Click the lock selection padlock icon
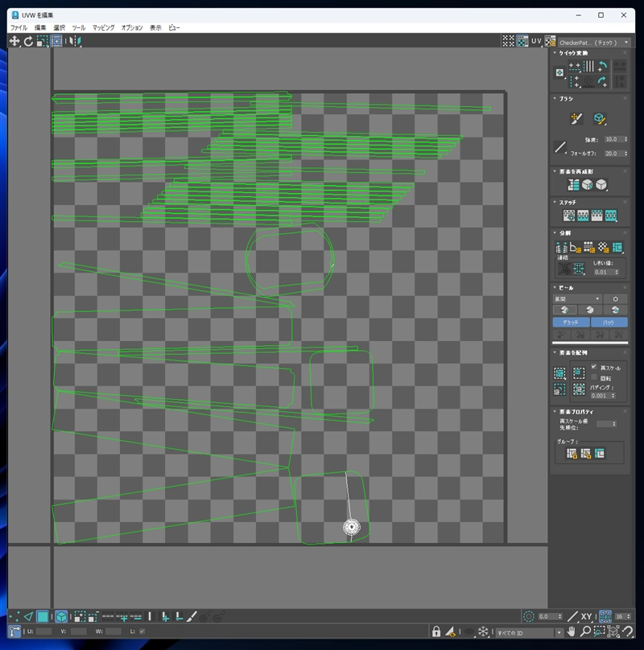 436,632
